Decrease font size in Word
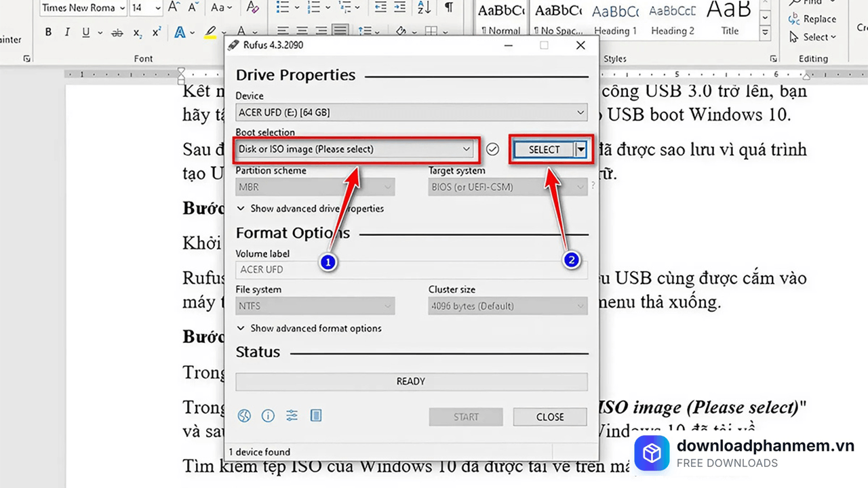 193,7
